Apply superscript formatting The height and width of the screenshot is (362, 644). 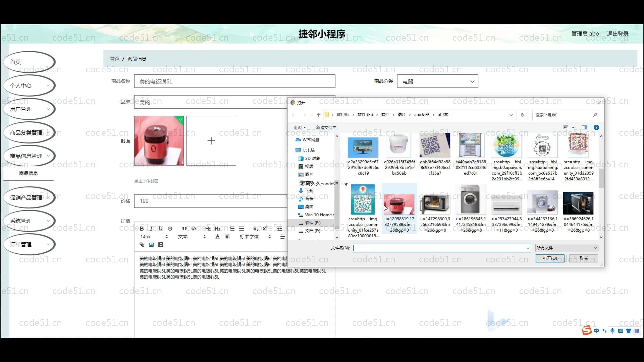pos(265,229)
